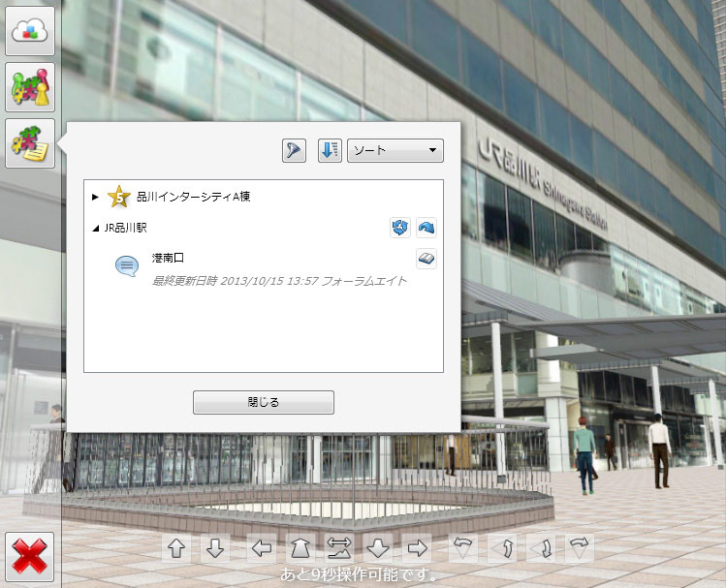726x588 pixels.
Task: Collapse the JR品川駅 tree item
Action: (95, 228)
